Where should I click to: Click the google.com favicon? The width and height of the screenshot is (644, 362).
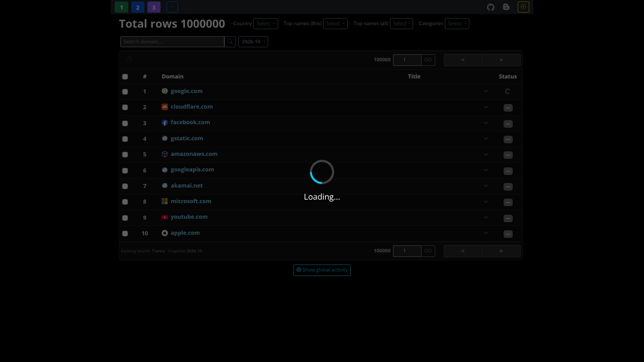coord(165,91)
